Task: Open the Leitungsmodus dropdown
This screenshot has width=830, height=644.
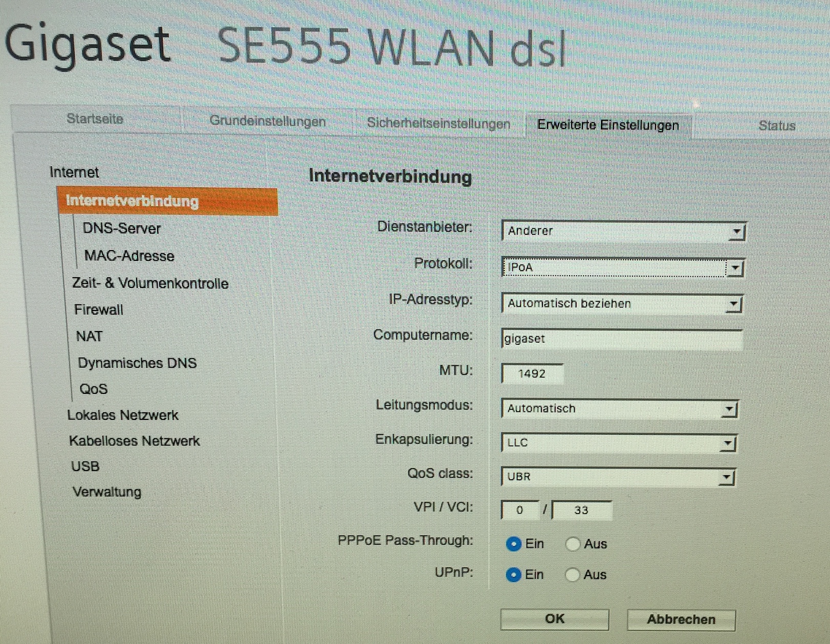Action: [x=620, y=409]
